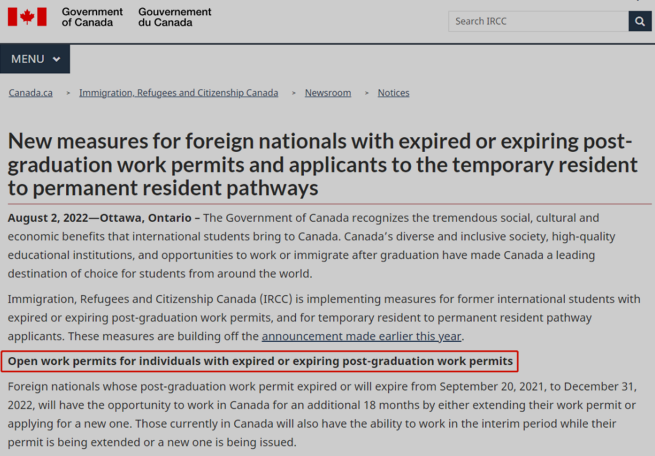Go to the Newsroom breadcrumb link
The width and height of the screenshot is (655, 456).
click(328, 93)
